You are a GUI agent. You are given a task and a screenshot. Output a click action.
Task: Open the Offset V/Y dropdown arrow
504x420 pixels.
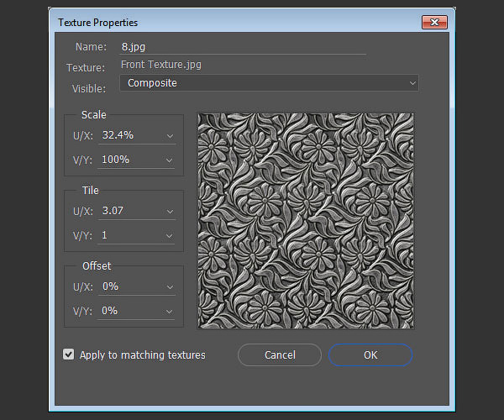(169, 312)
